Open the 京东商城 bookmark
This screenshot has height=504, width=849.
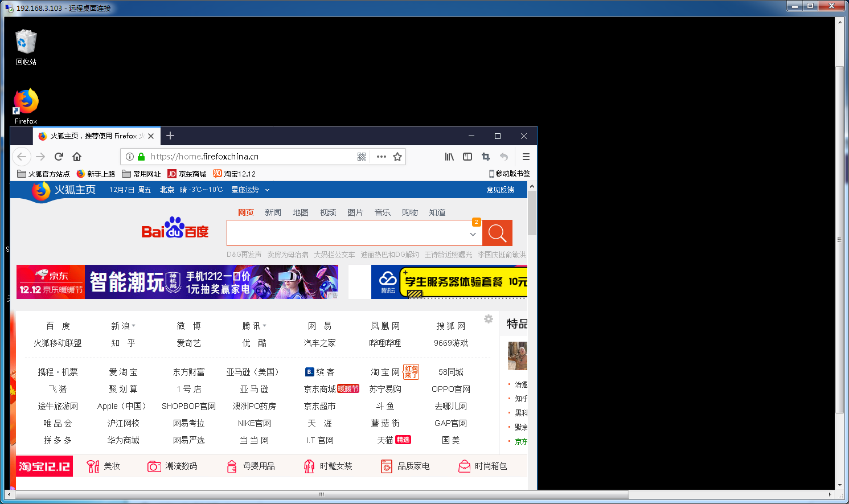[x=187, y=174]
